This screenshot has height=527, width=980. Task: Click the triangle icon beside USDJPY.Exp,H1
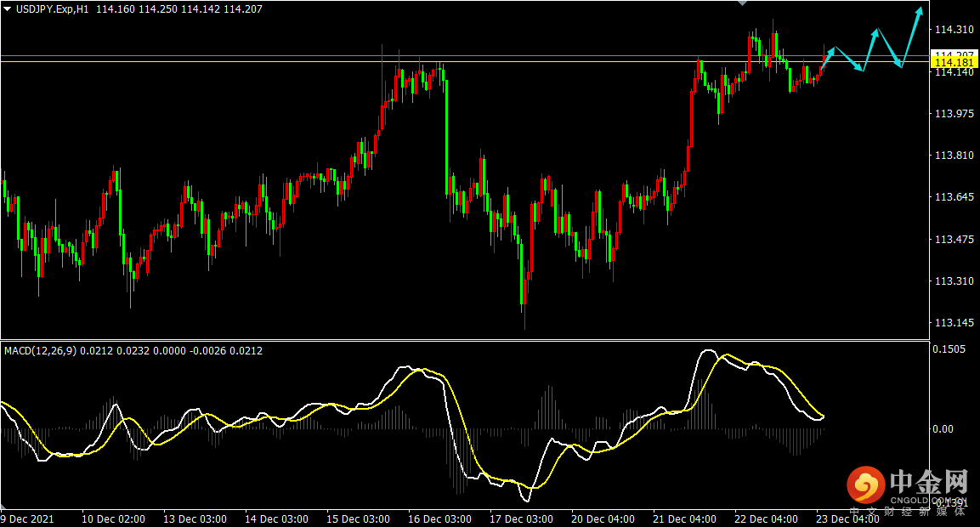tap(8, 8)
